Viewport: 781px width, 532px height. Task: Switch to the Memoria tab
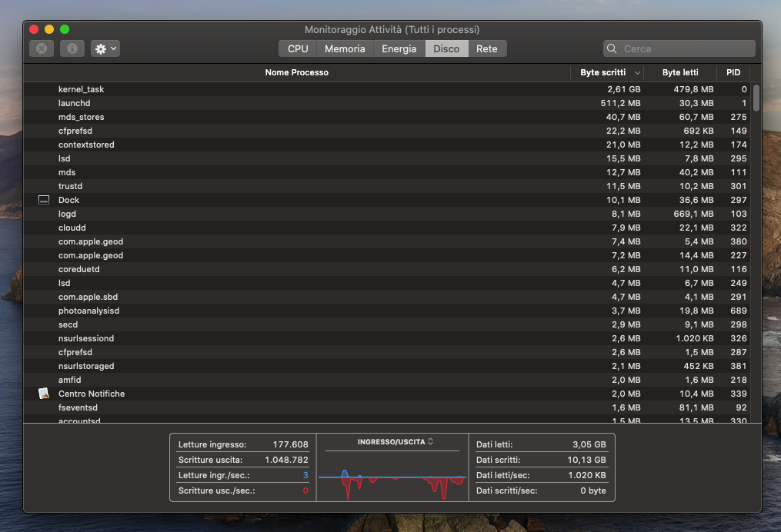[345, 48]
